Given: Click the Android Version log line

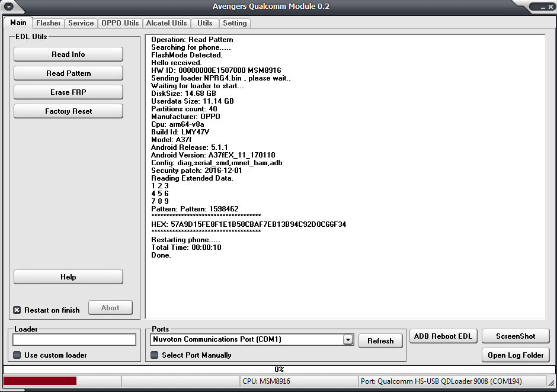Looking at the screenshot, I should tap(213, 155).
